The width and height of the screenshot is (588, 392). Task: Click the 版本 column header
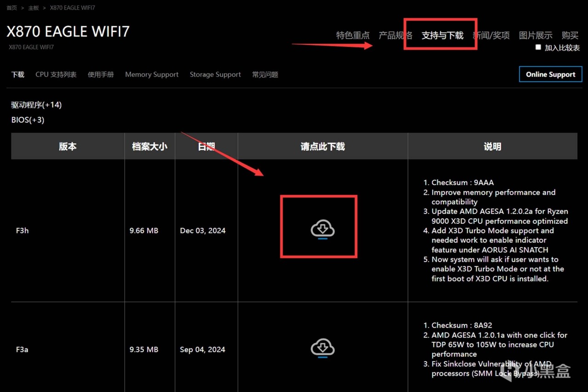point(68,147)
